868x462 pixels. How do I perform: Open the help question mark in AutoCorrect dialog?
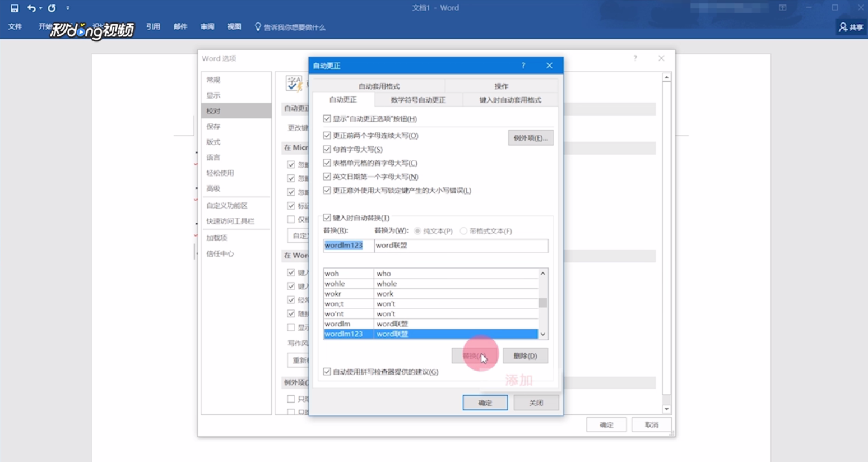tap(523, 65)
